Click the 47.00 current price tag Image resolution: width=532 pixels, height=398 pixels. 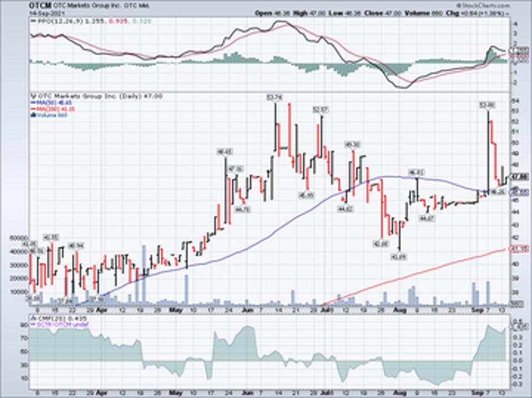pyautogui.click(x=519, y=177)
